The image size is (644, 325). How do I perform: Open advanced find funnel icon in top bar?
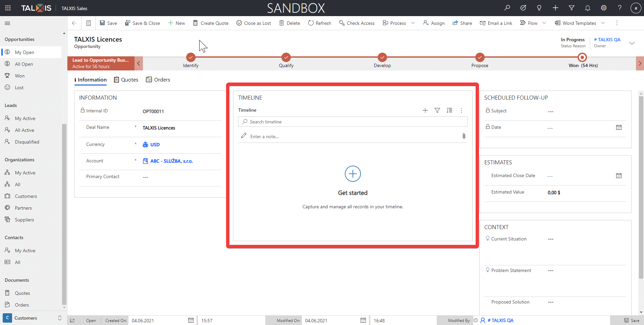click(572, 8)
